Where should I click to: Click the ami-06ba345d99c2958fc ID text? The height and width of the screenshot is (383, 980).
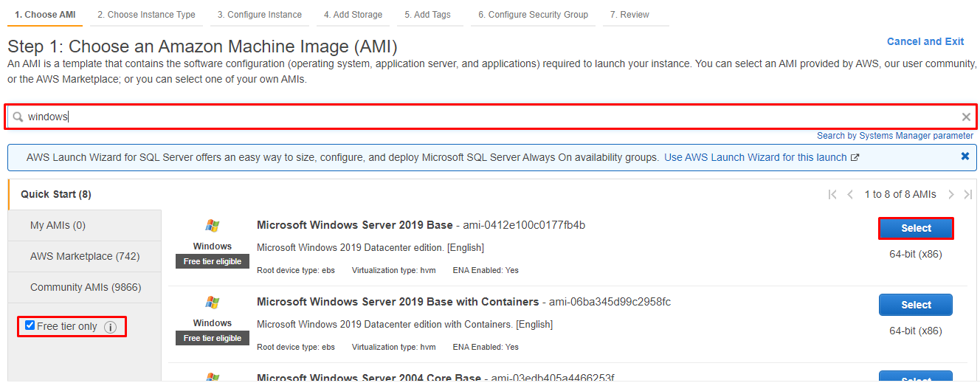610,301
